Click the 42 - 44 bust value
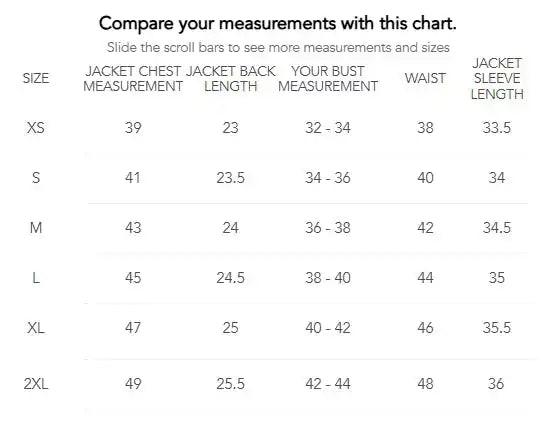This screenshot has width=555, height=431. click(x=328, y=384)
